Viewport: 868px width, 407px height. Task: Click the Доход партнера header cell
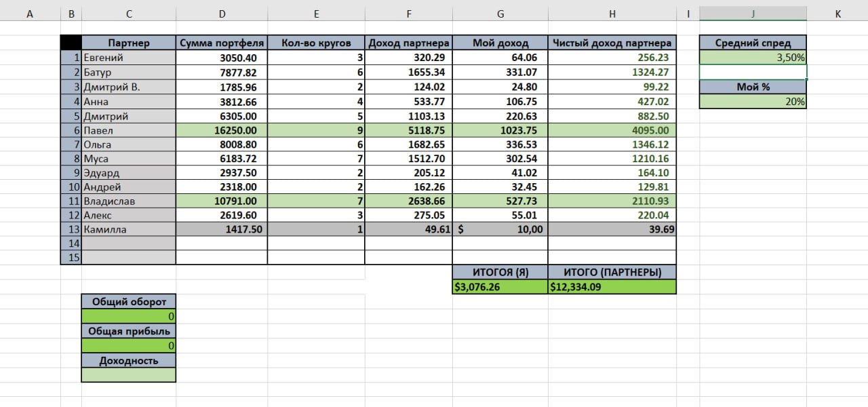click(408, 43)
